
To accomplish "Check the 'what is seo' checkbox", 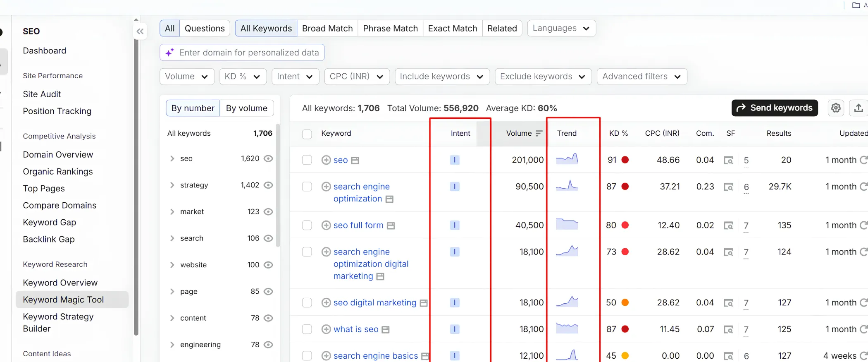I will click(x=307, y=329).
